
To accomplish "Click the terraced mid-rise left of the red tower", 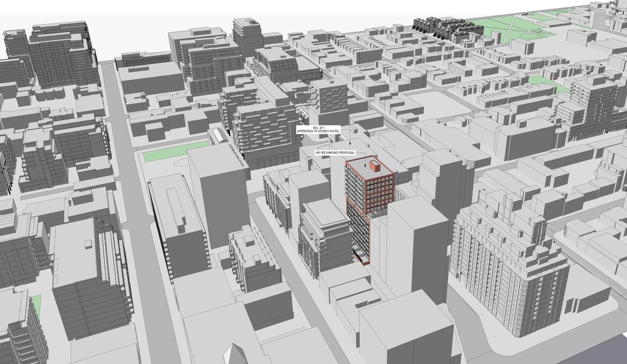I will (x=323, y=235).
